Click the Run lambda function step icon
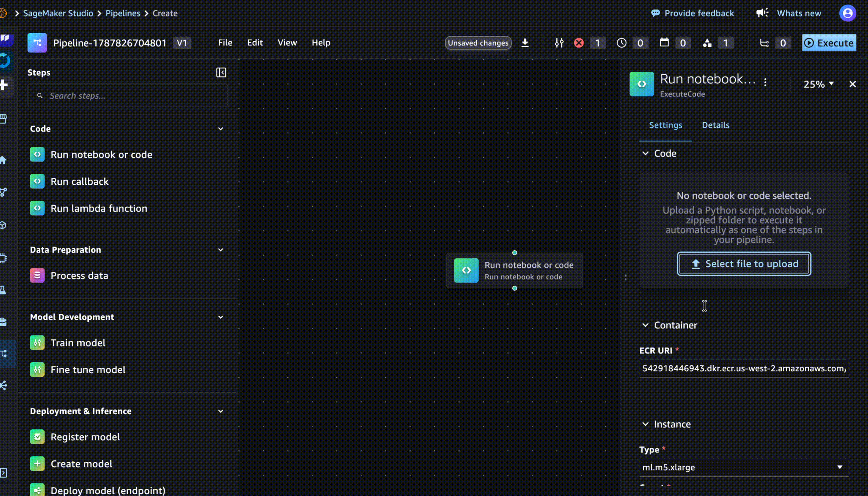 coord(37,208)
